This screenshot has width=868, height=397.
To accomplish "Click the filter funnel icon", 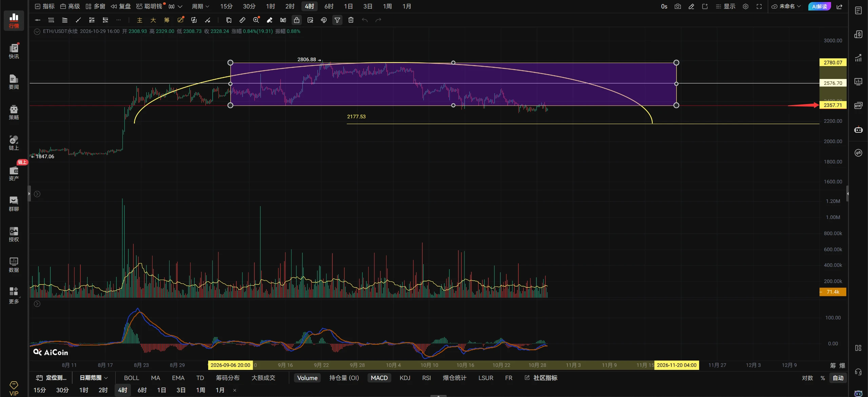I will coord(337,20).
